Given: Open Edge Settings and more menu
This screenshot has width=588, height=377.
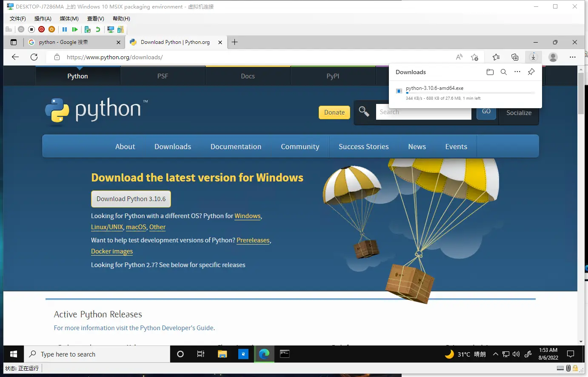Looking at the screenshot, I should pyautogui.click(x=573, y=57).
